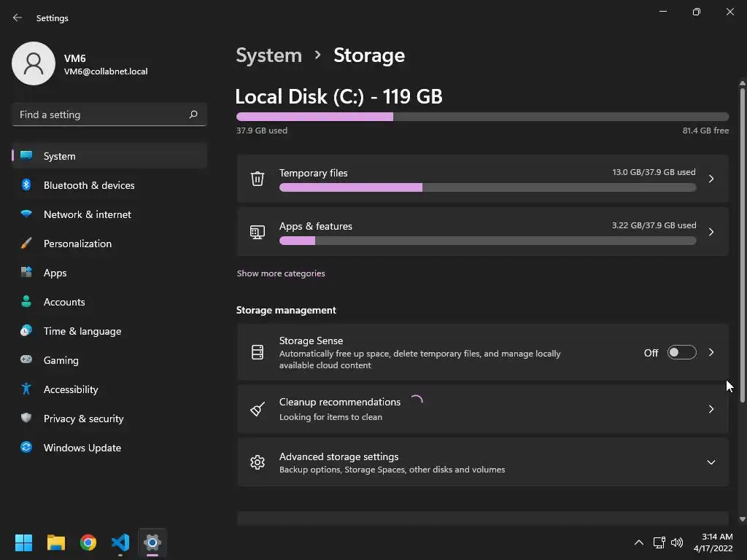Click the Temporary files trash icon
Viewport: 747px width, 560px height.
(x=258, y=179)
